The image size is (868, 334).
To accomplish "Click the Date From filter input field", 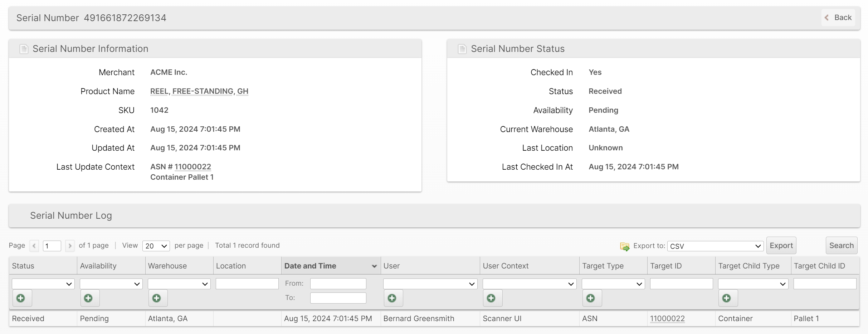I will point(338,284).
